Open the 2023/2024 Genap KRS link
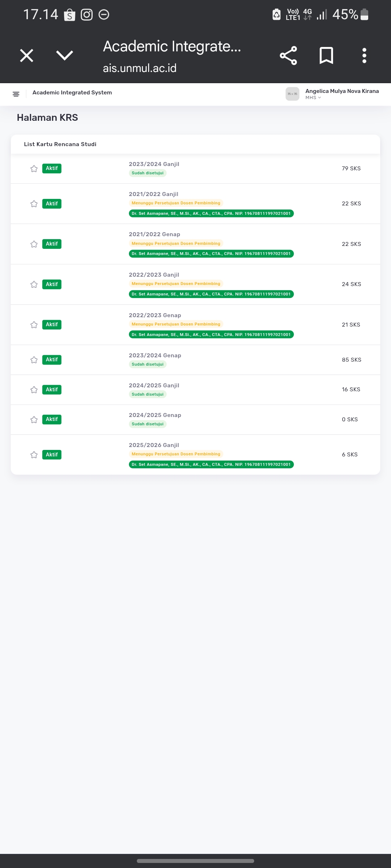Screen dimensions: 391x868 click(155, 356)
